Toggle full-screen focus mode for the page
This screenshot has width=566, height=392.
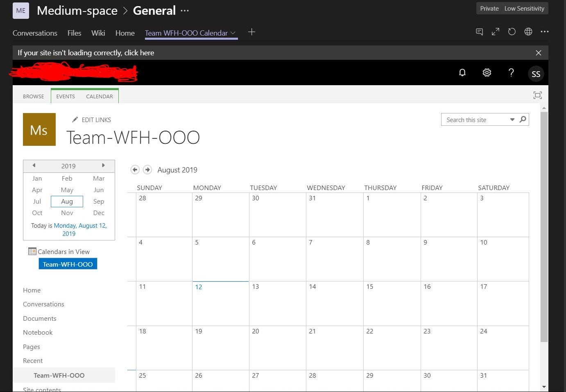pyautogui.click(x=537, y=95)
